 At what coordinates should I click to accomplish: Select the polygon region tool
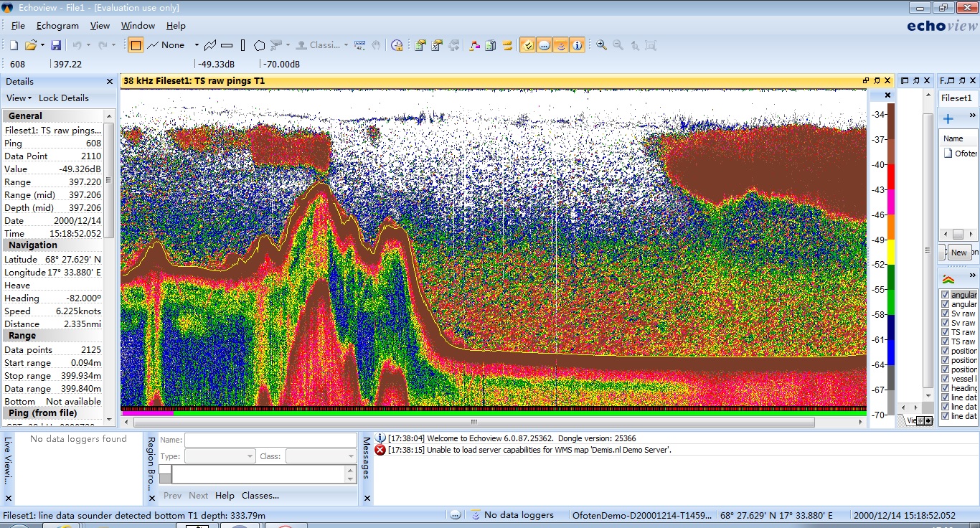pyautogui.click(x=260, y=45)
